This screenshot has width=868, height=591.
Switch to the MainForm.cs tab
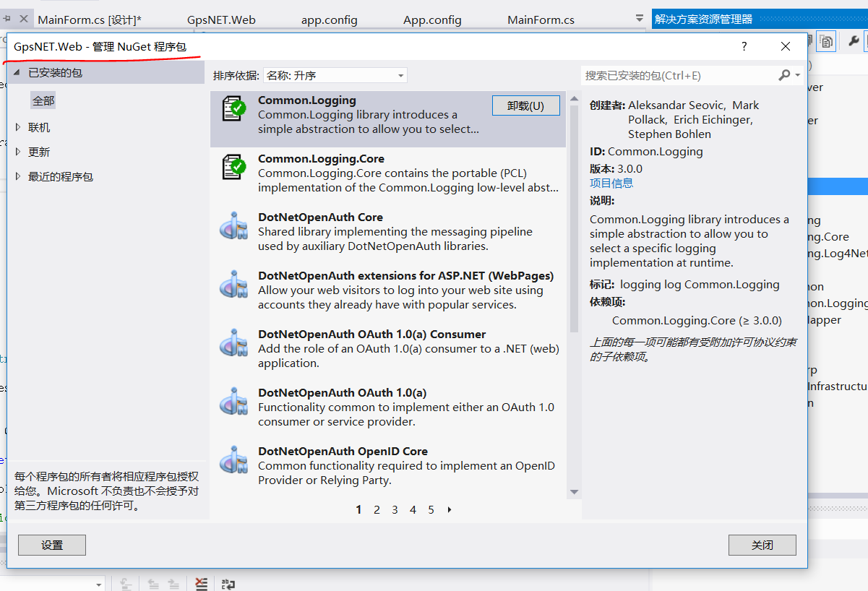pos(541,20)
